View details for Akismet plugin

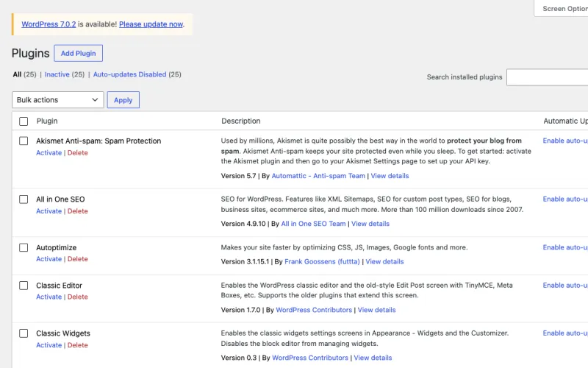click(390, 176)
